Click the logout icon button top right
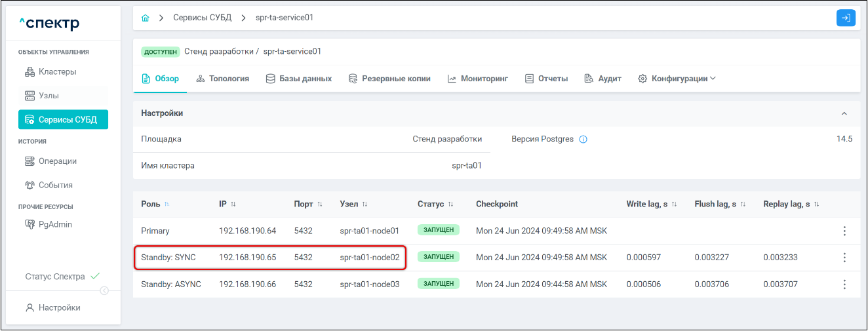 click(x=846, y=18)
